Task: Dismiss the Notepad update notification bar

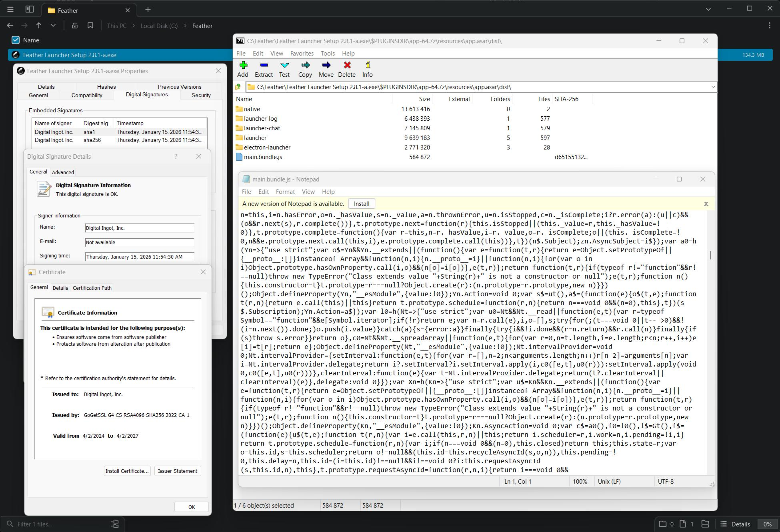Action: coord(706,204)
